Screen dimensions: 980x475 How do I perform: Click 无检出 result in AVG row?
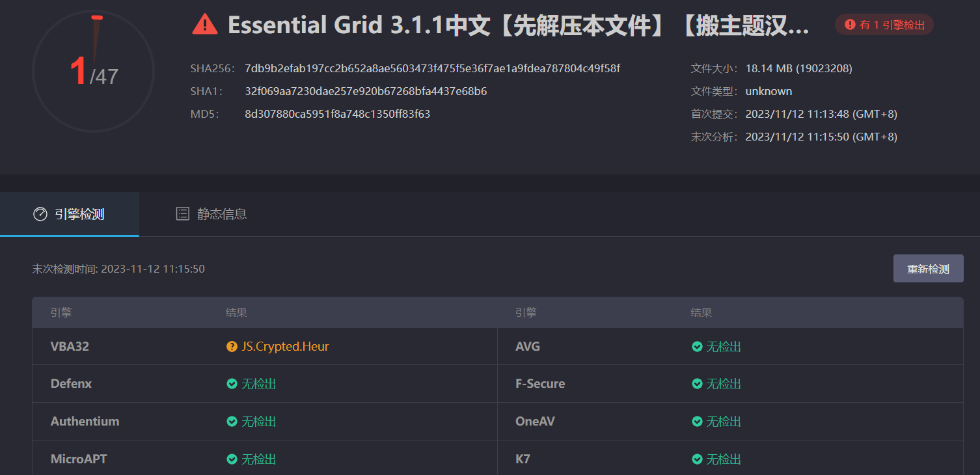click(724, 347)
